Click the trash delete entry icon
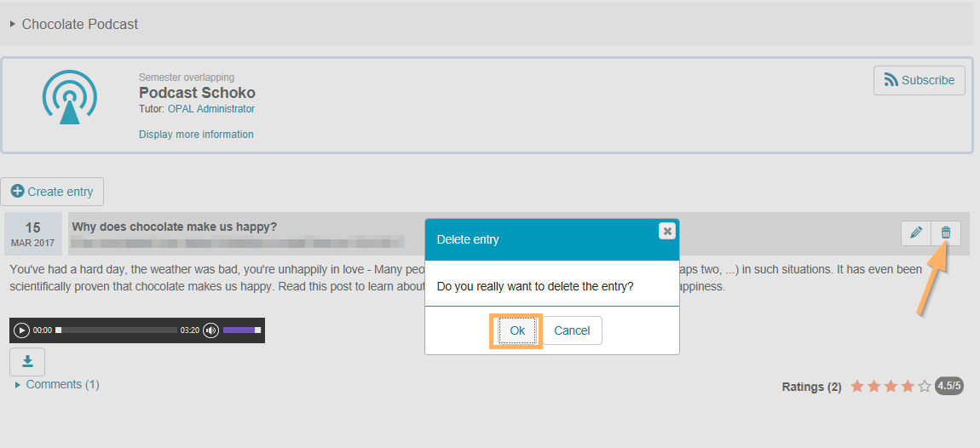 coord(946,233)
